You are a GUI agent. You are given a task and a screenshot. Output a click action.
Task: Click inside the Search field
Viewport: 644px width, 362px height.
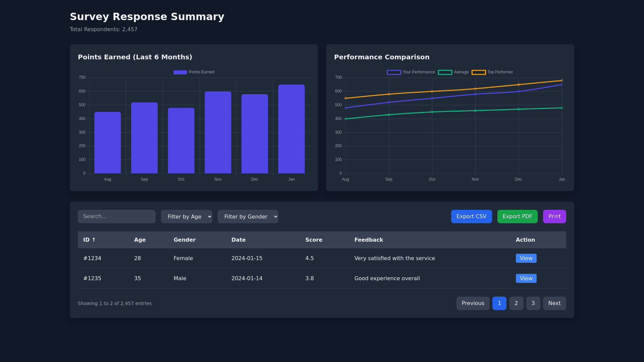coord(116,217)
